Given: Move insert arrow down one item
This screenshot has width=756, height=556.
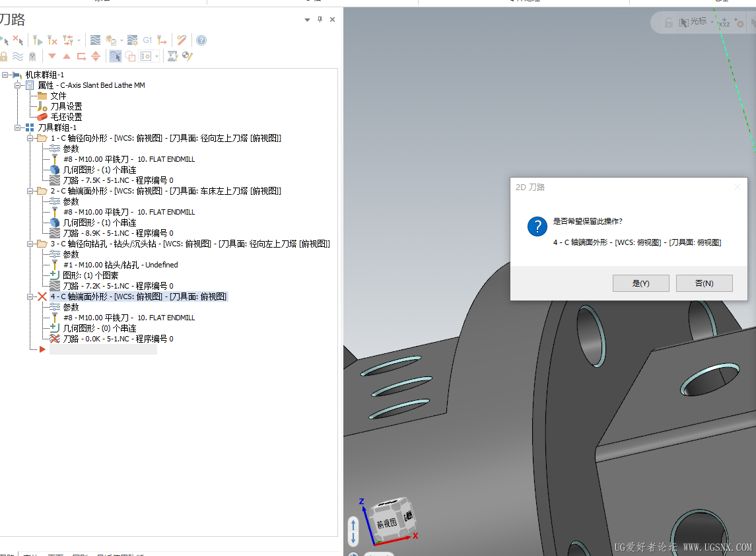Looking at the screenshot, I should point(52,56).
